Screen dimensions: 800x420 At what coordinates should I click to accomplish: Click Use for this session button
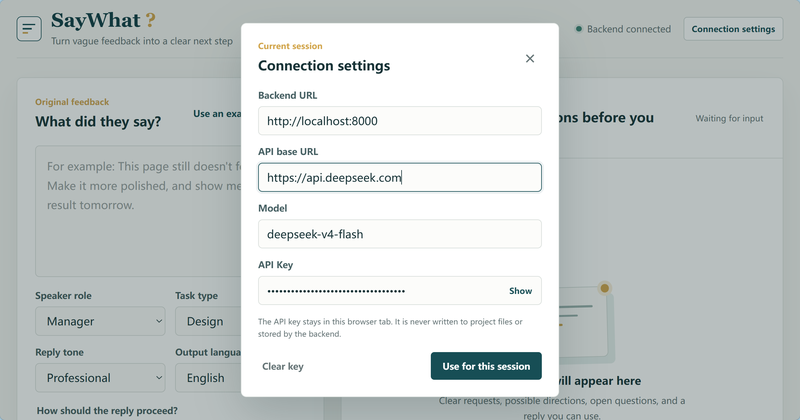[486, 366]
